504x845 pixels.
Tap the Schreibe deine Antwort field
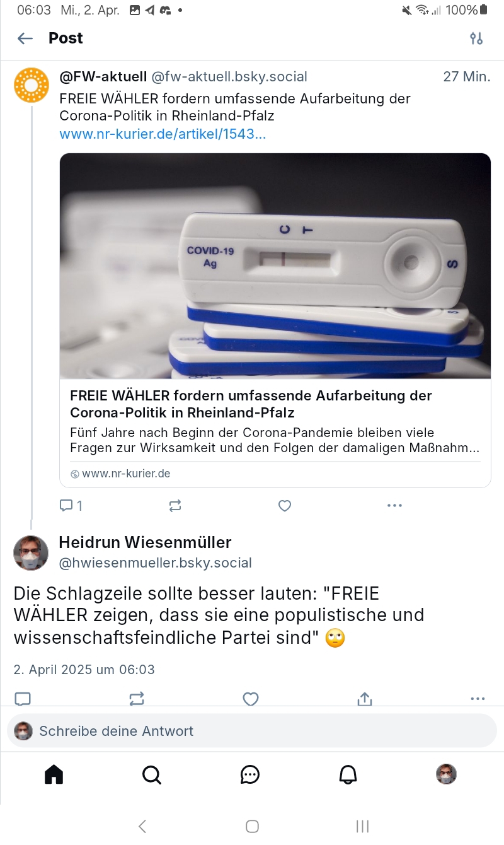click(x=252, y=731)
